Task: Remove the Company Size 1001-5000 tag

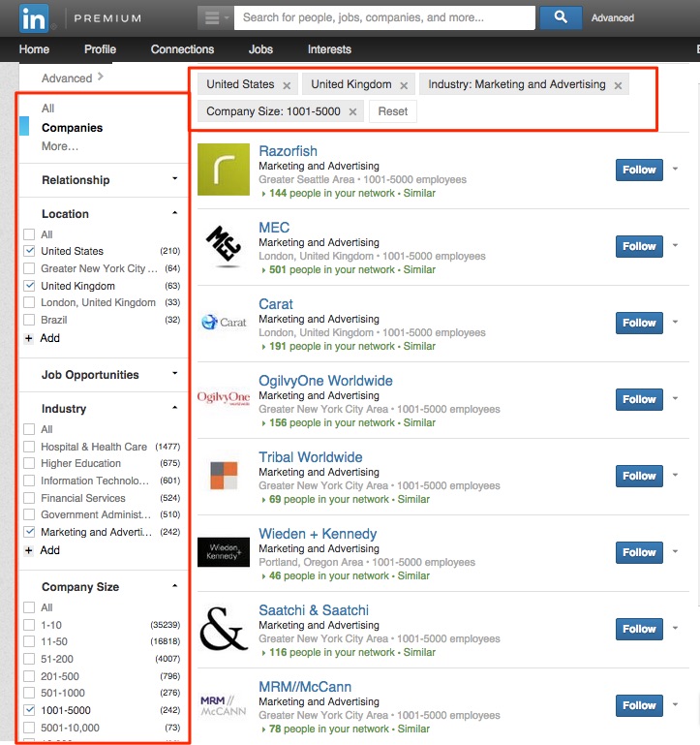Action: 352,111
